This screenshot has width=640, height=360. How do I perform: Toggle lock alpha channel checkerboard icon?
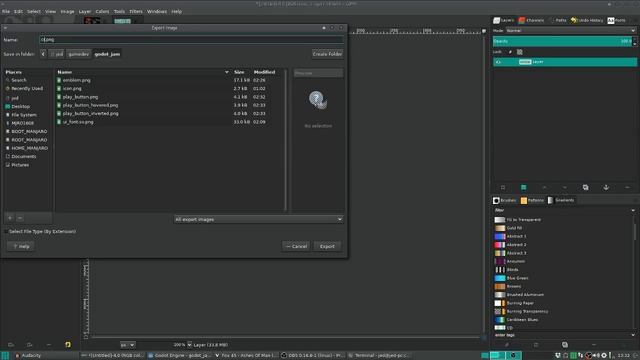click(520, 52)
